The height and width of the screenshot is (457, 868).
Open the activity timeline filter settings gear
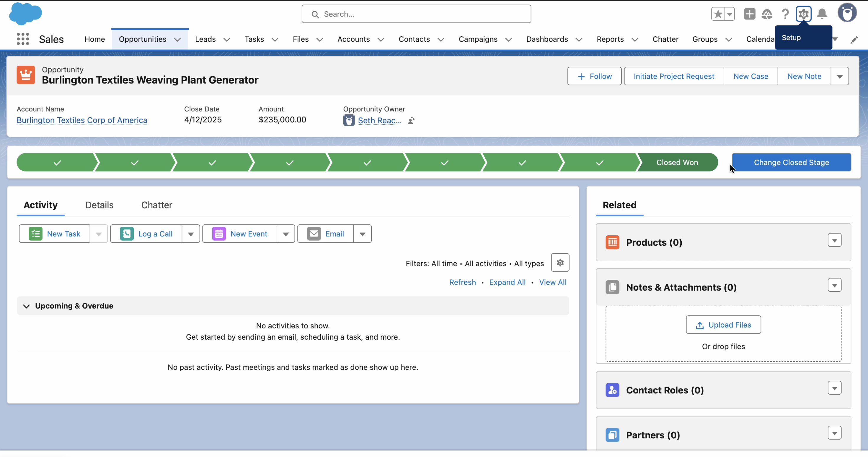560,263
